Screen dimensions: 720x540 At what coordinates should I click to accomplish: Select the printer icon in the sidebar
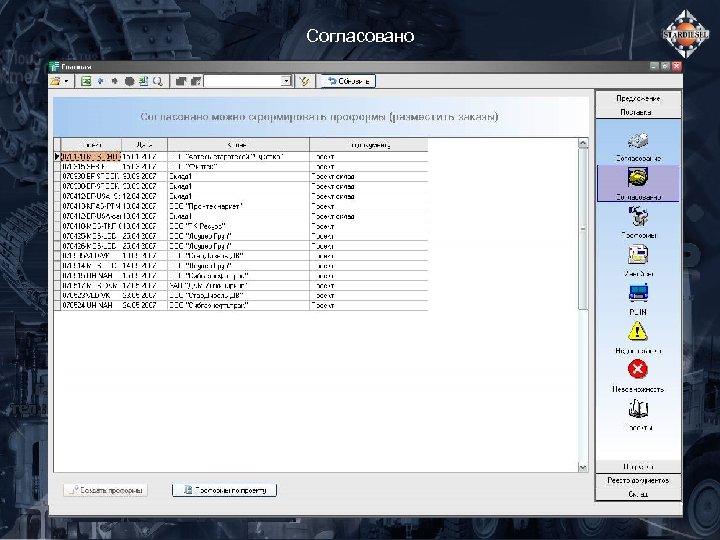(638, 140)
